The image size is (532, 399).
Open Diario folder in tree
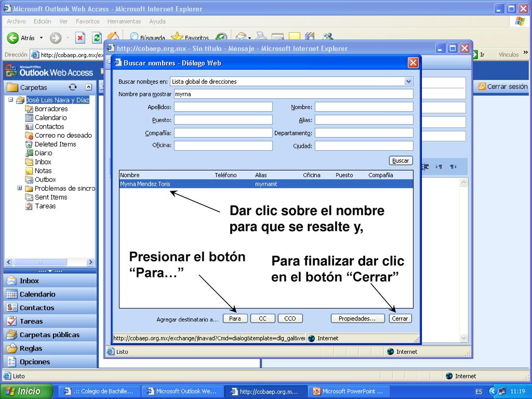coord(44,153)
